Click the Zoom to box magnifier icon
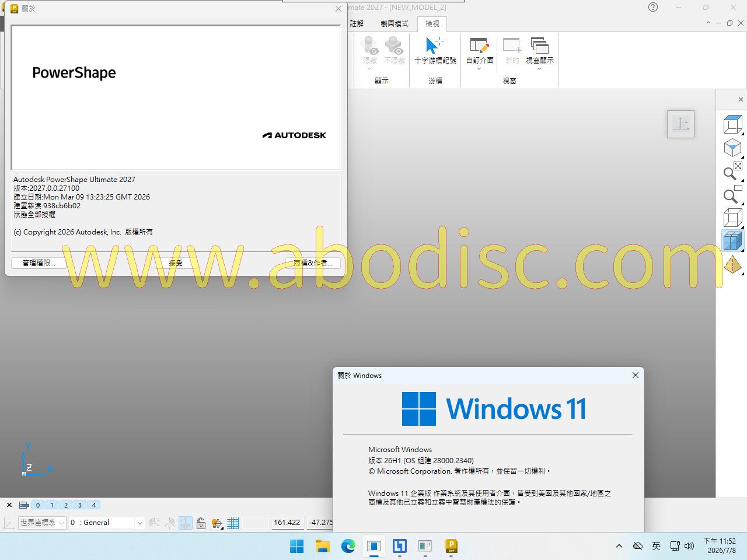Image resolution: width=747 pixels, height=560 pixels. (732, 195)
